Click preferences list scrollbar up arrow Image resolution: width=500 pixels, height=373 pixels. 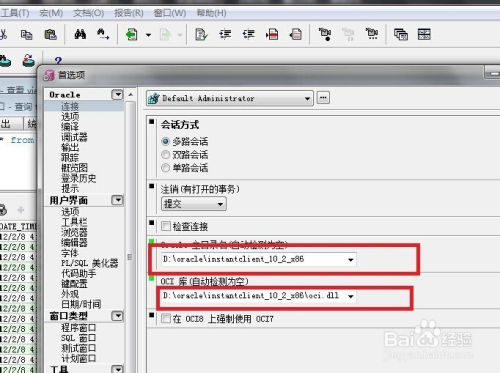[131, 95]
